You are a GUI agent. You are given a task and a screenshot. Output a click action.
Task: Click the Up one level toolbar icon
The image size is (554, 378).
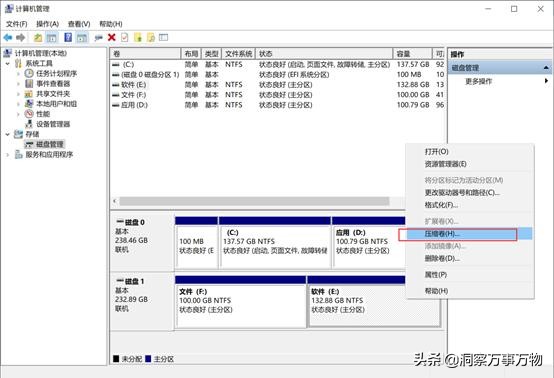(38, 37)
